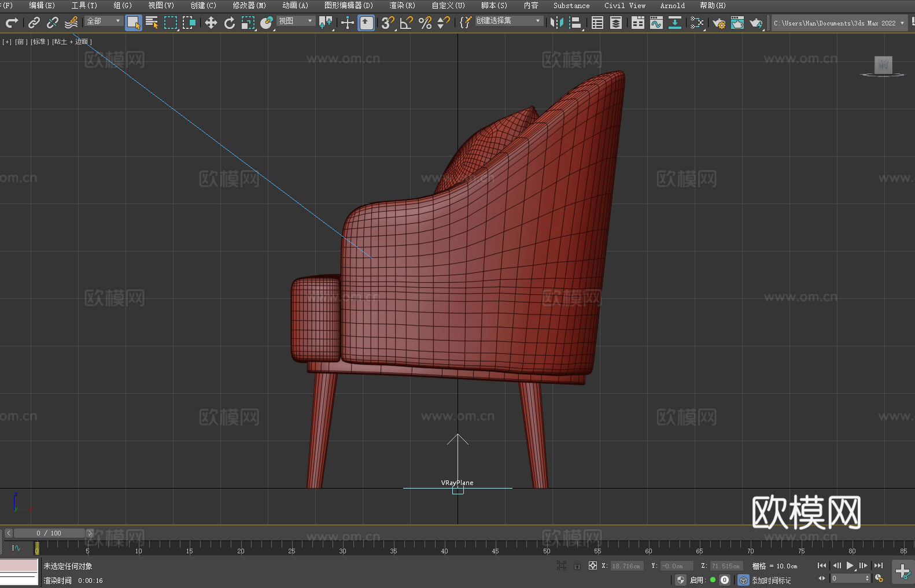Open the Arnold menu
Viewport: 915px width, 588px height.
(x=672, y=5)
